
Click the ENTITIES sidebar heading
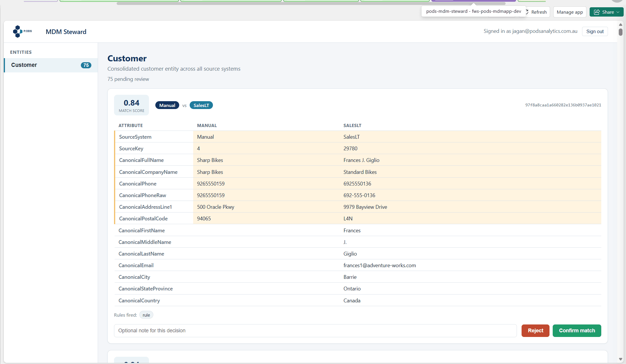coord(21,52)
